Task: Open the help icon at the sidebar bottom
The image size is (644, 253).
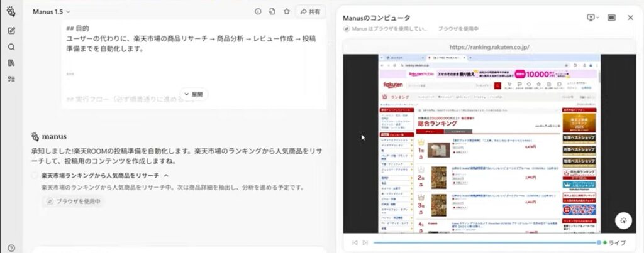Action: coord(11,248)
